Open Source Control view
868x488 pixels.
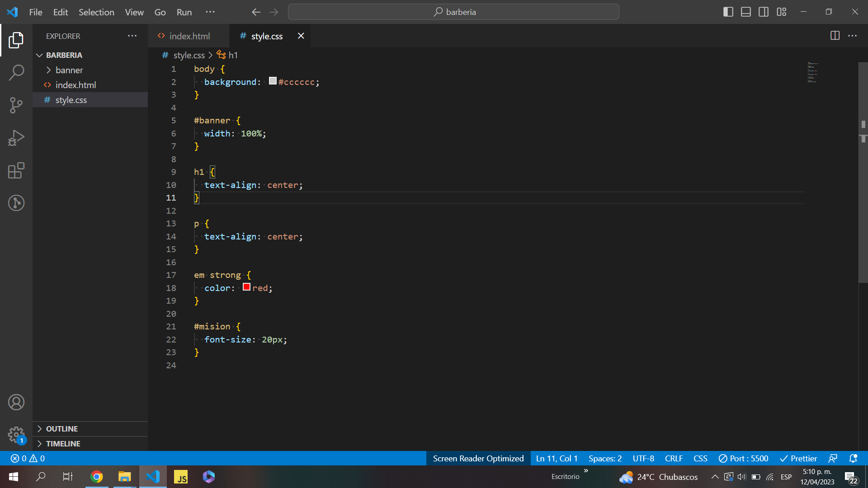click(16, 105)
